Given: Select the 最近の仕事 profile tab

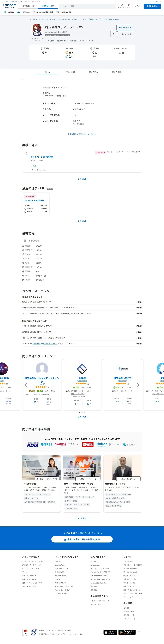Looking at the screenshot, I should [x=116, y=72].
